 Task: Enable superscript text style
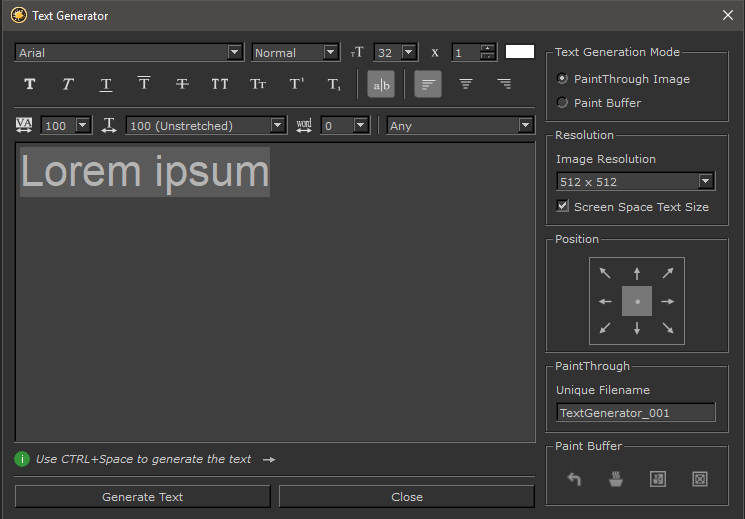[x=296, y=84]
